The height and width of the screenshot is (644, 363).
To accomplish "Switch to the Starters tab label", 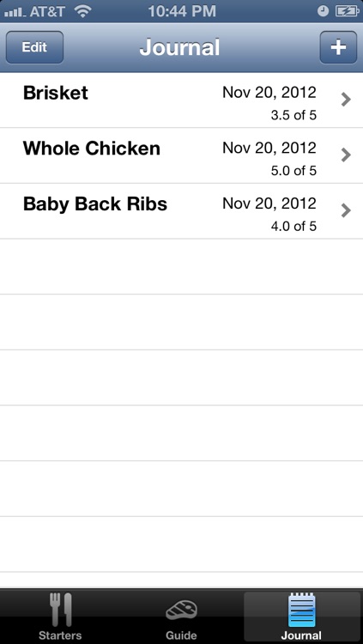I will coord(60,635).
